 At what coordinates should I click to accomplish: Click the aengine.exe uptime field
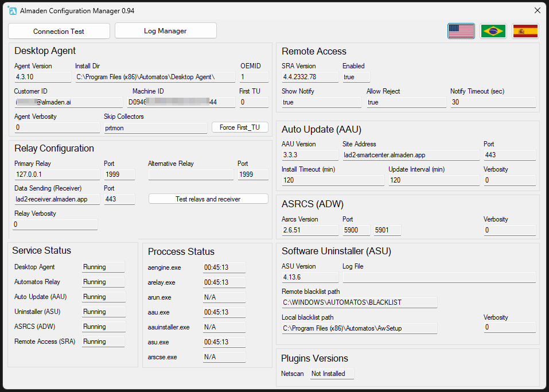[224, 267]
